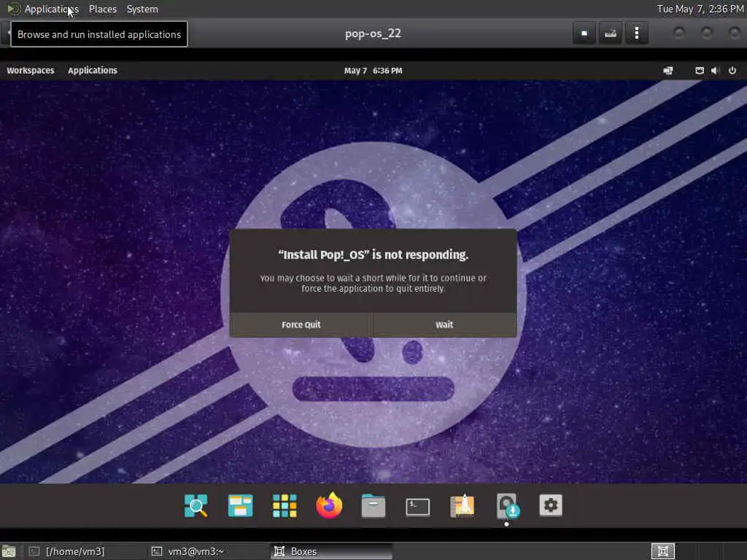Click the Install Pop!_OS dock icon
Viewport: 747px width, 560px height.
click(507, 506)
